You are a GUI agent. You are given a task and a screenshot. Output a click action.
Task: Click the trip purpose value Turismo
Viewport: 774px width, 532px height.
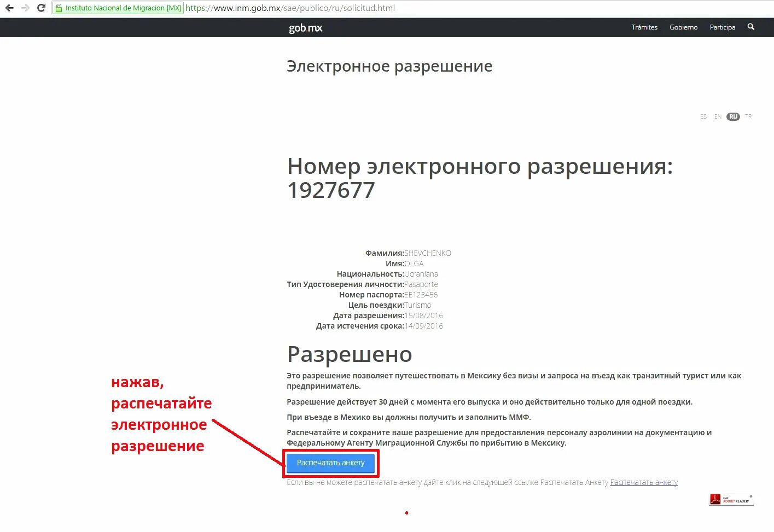[x=418, y=305]
